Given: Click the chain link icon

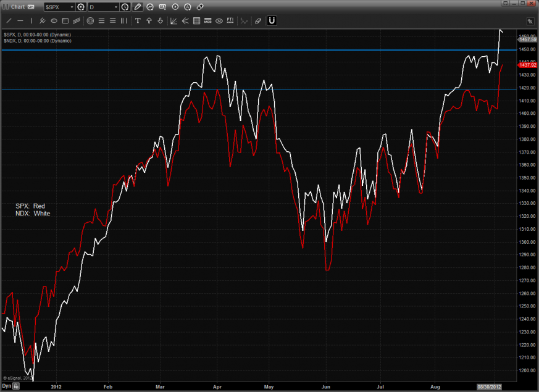Looking at the screenshot, I should pos(200,7).
